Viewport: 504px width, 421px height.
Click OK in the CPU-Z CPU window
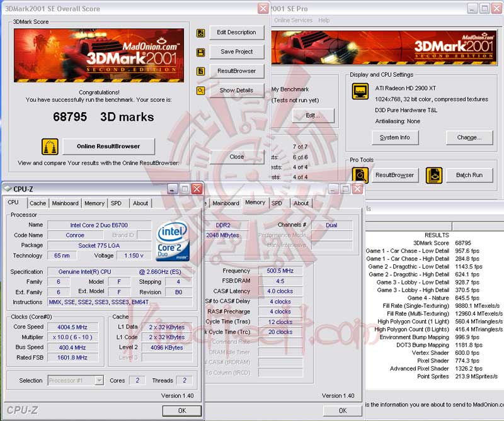[182, 411]
